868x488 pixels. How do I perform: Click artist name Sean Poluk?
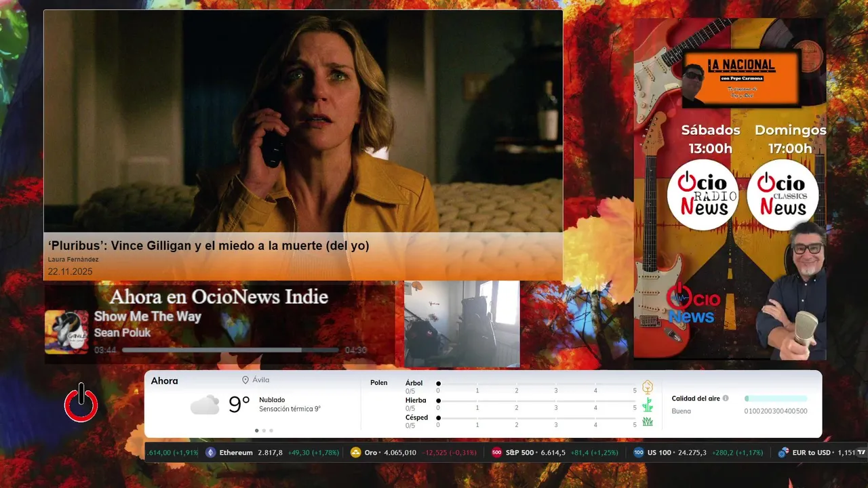[x=123, y=333]
